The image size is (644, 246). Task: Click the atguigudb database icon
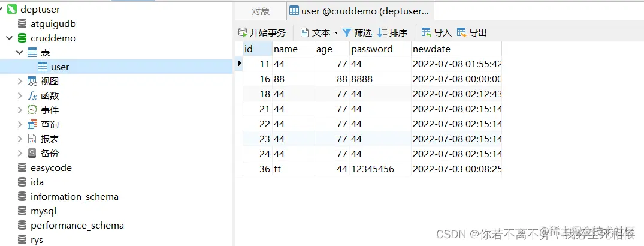tap(22, 24)
